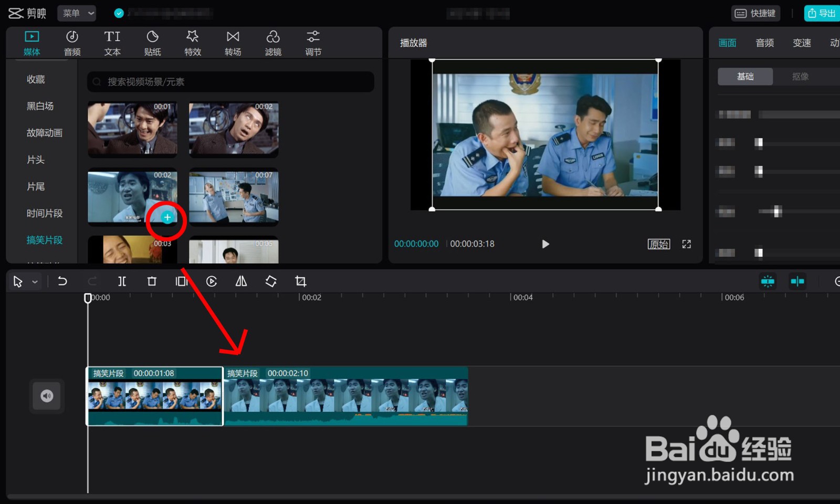The width and height of the screenshot is (840, 504).
Task: Select 片尾 category in sidebar
Action: [x=36, y=186]
